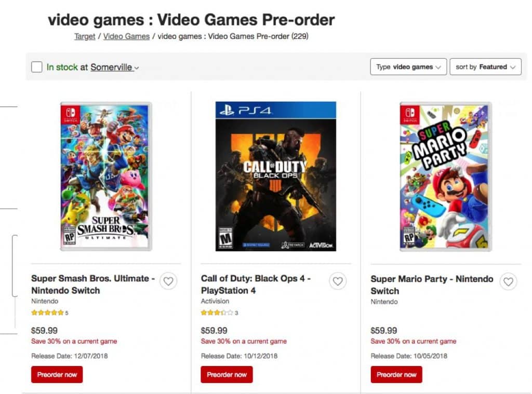This screenshot has width=532, height=394.
Task: Click Preorder now for Super Mario Party
Action: pos(396,374)
